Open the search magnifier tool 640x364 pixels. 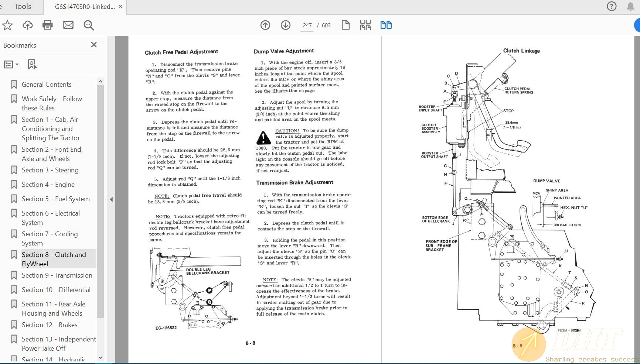[89, 25]
